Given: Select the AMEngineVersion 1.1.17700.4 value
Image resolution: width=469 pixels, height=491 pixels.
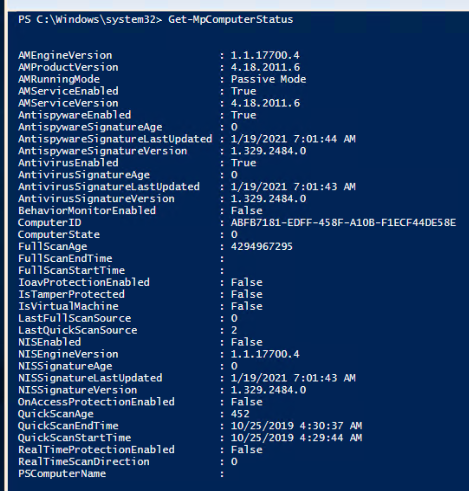Looking at the screenshot, I should [x=265, y=55].
